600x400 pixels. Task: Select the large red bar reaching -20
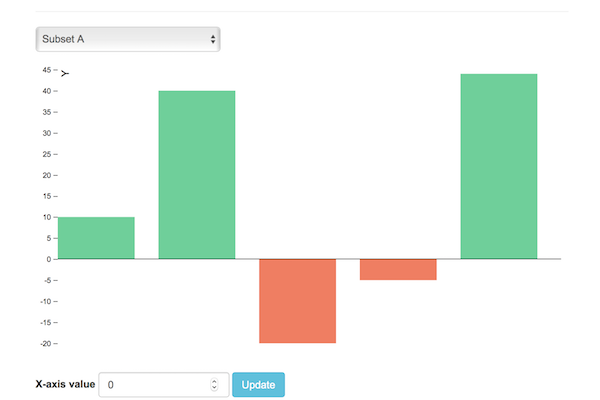click(x=298, y=301)
